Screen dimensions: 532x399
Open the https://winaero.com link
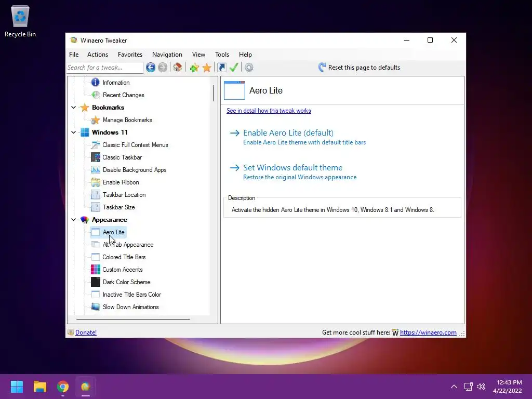[x=428, y=332]
